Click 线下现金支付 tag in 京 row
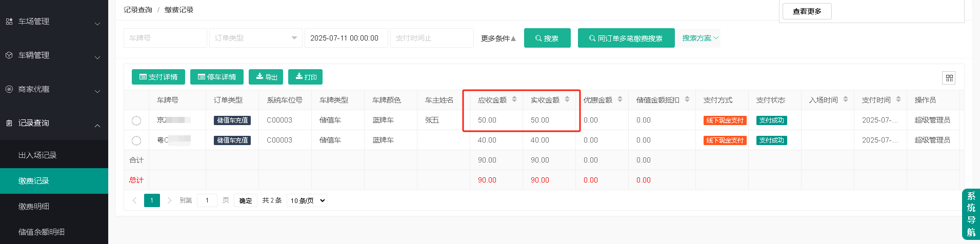980x244 pixels. (x=725, y=120)
